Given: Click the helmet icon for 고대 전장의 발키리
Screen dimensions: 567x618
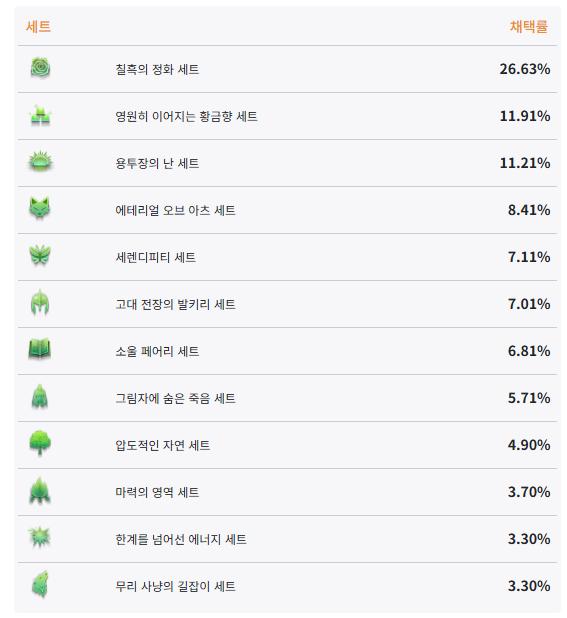Looking at the screenshot, I should 40,303.
